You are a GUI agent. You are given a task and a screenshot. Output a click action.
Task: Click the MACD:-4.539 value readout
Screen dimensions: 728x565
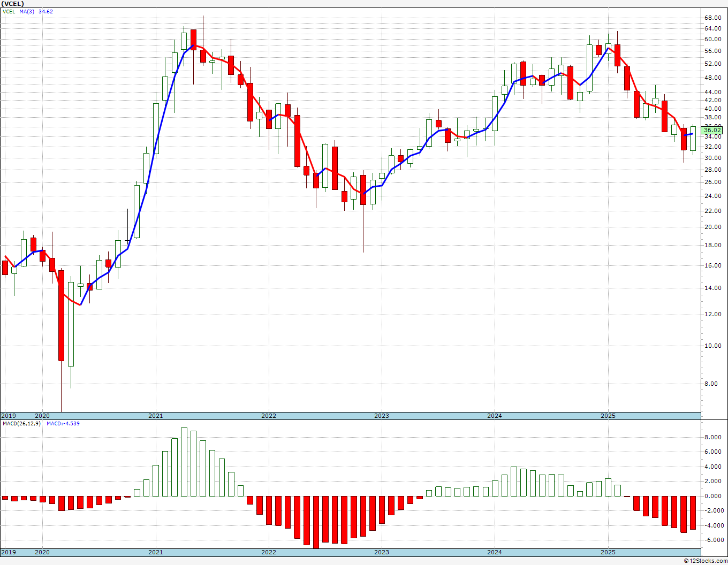pos(63,424)
